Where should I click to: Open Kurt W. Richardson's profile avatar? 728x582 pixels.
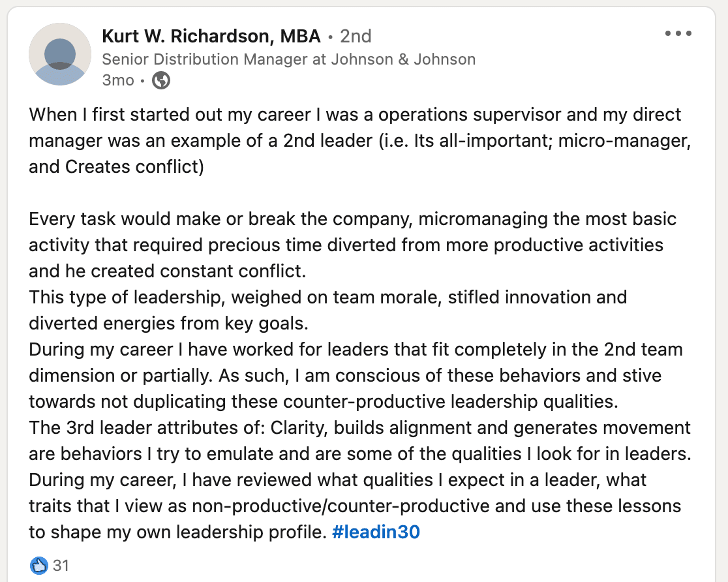pyautogui.click(x=60, y=54)
